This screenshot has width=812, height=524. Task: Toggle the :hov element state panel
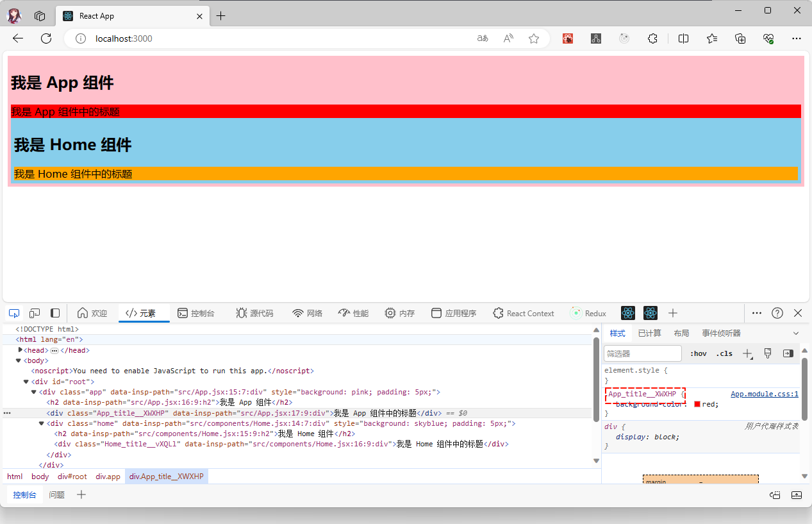point(698,353)
